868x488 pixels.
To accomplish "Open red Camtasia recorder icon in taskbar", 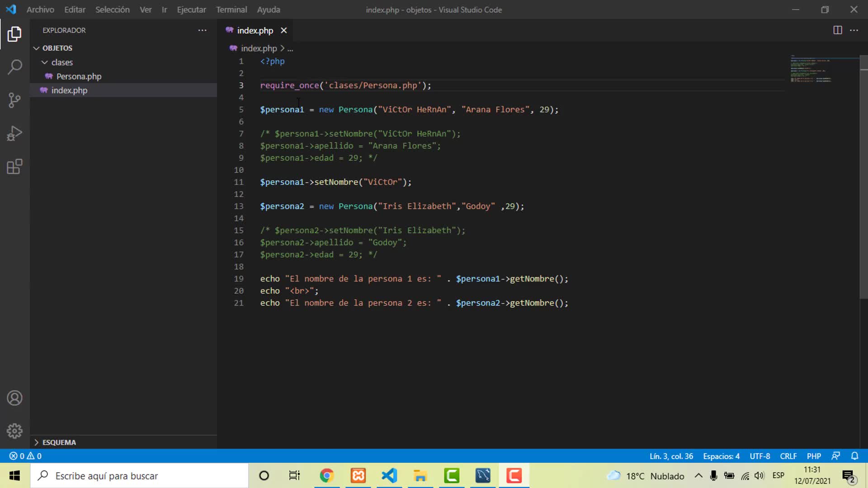I will click(514, 475).
